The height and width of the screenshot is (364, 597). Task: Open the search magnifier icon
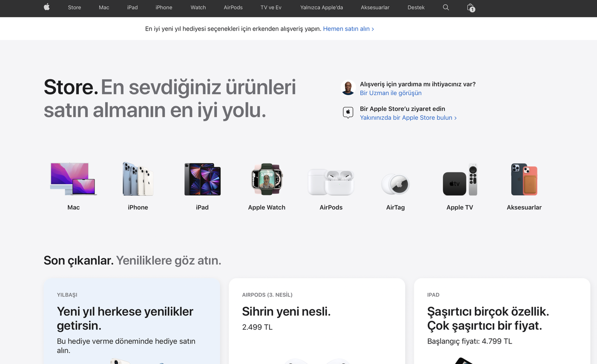point(446,7)
